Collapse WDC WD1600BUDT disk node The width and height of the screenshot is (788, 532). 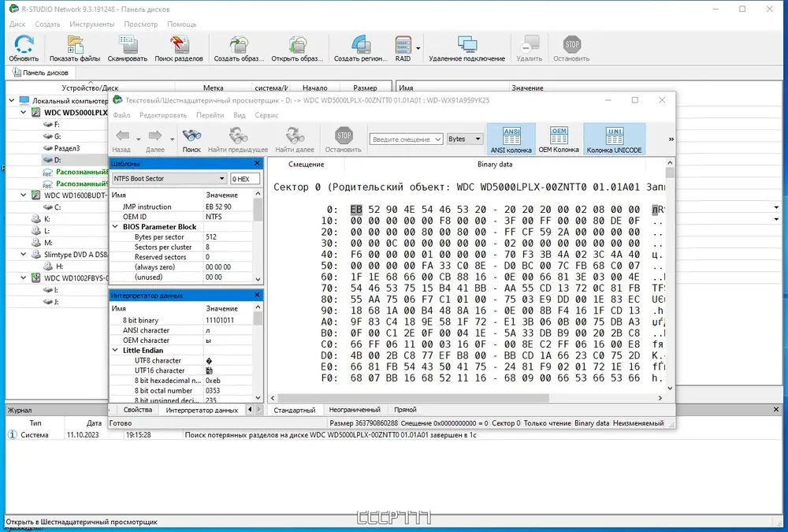pos(23,195)
